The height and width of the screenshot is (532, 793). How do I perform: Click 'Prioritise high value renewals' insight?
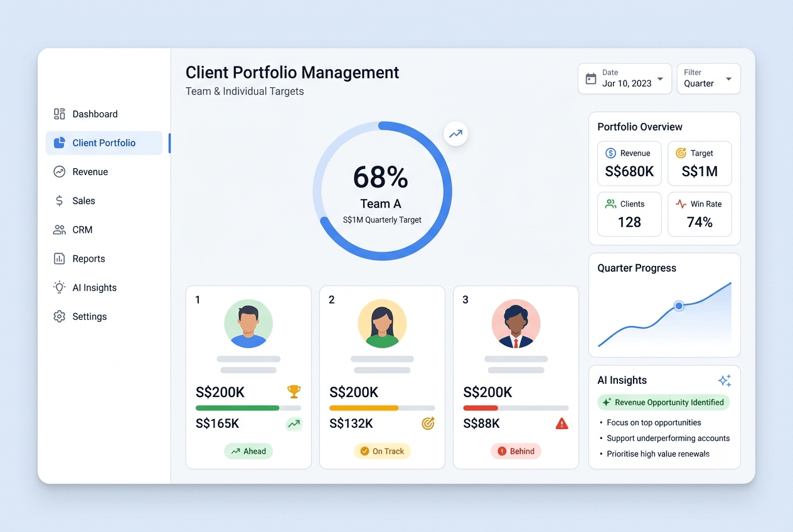coord(658,454)
